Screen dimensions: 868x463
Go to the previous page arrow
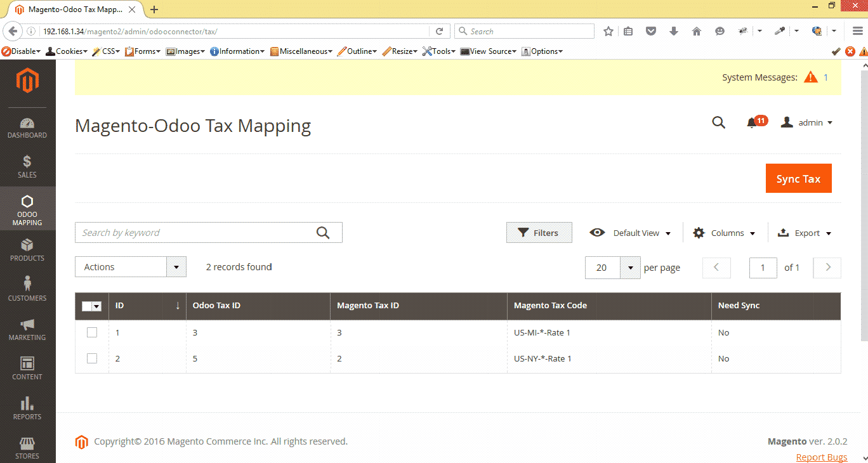pyautogui.click(x=716, y=268)
